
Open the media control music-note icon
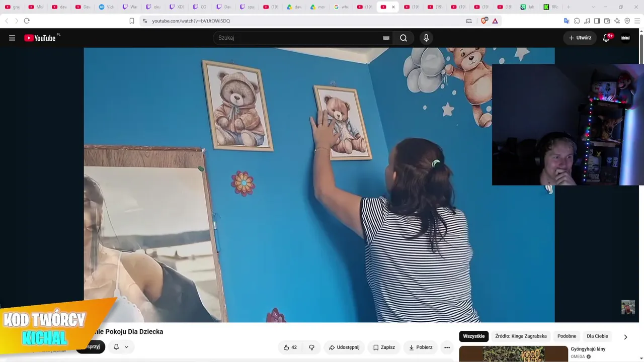587,21
